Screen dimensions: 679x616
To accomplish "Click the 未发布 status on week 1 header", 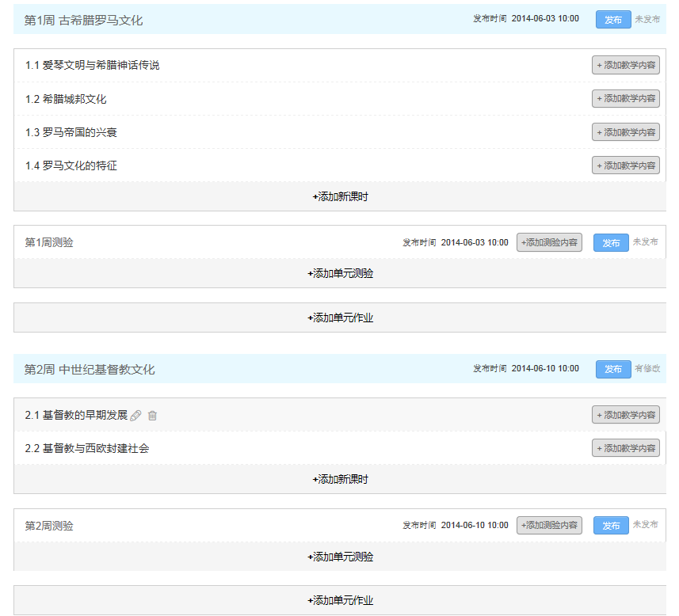I will [x=647, y=19].
